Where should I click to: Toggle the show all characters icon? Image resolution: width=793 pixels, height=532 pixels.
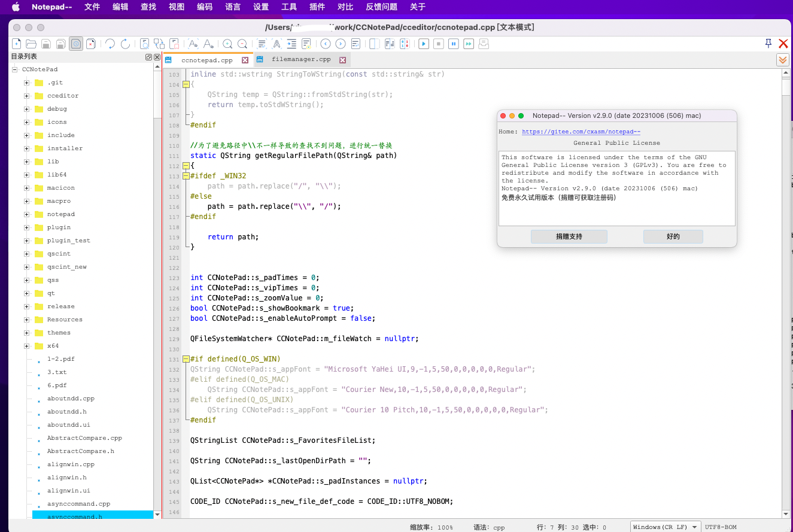point(277,44)
